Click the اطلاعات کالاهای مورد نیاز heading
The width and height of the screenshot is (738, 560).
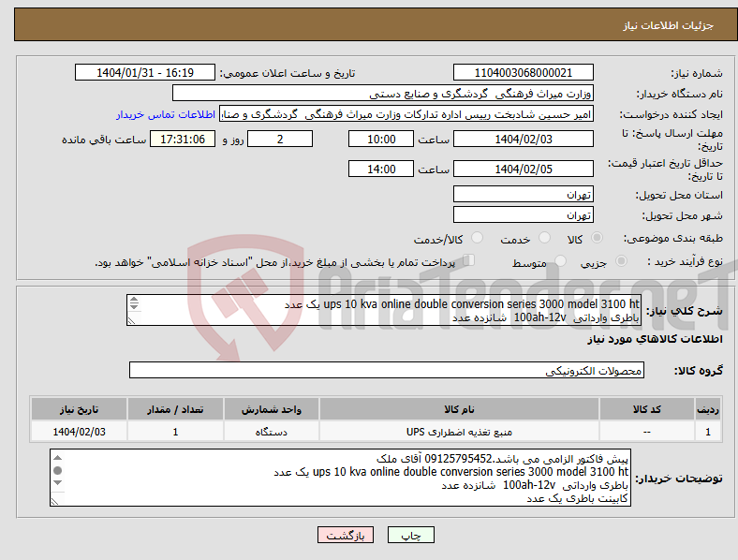coord(655,339)
